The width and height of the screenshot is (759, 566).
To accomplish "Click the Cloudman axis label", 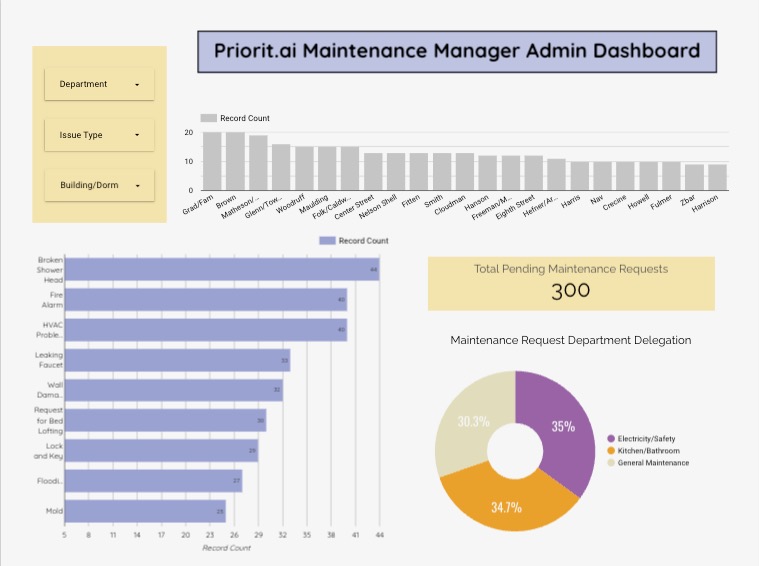I will (450, 205).
